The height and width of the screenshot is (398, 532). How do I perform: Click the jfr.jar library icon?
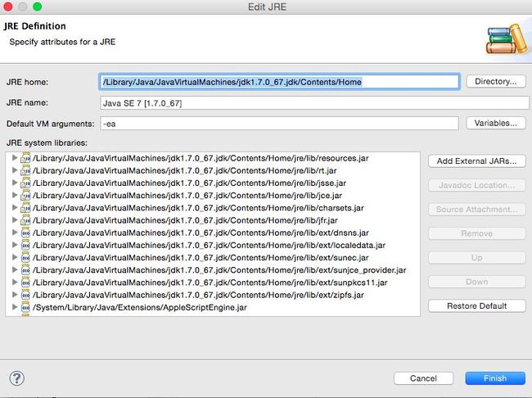point(25,220)
